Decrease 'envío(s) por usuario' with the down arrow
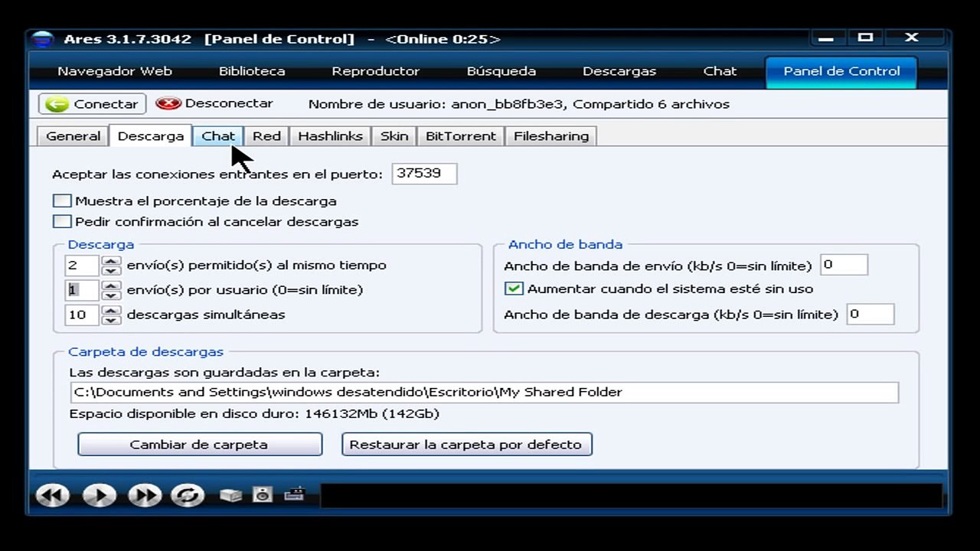This screenshot has width=980, height=551. pos(112,295)
